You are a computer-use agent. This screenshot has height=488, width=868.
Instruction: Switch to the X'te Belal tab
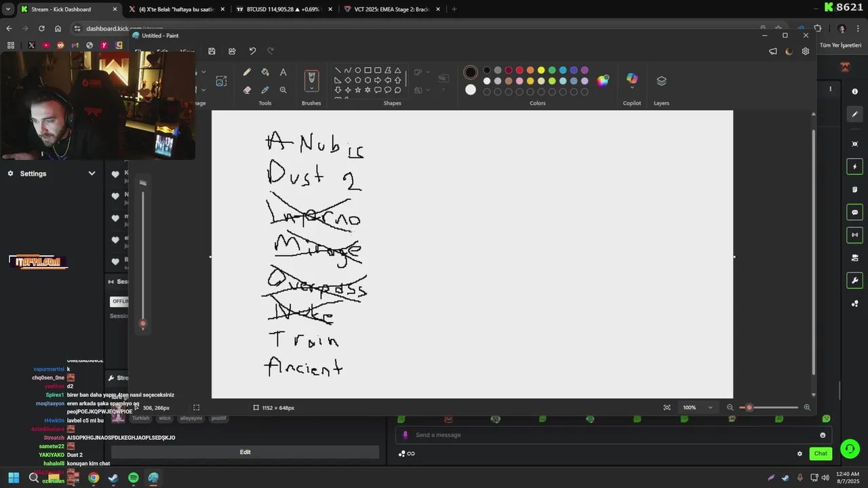(178, 9)
